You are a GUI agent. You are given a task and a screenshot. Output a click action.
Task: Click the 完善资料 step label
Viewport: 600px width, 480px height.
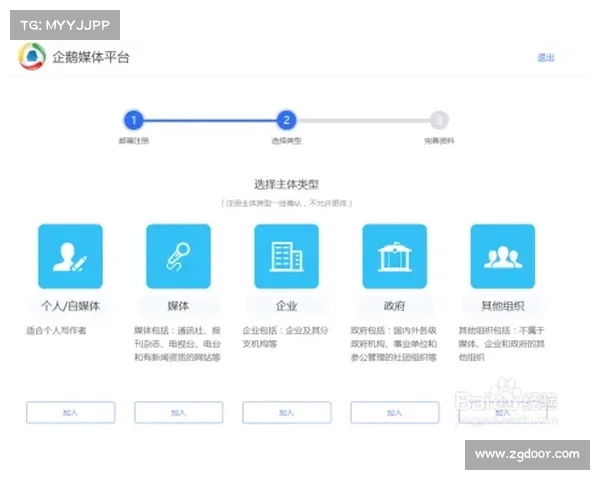pos(439,141)
